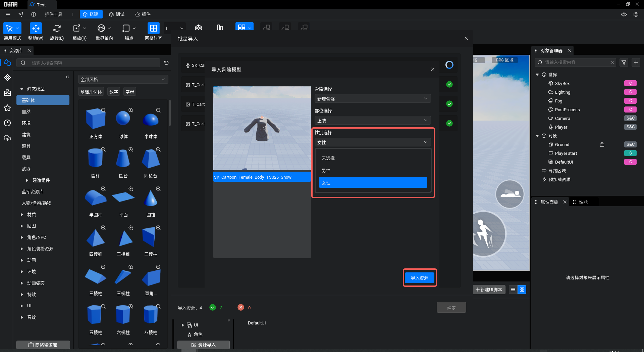This screenshot has height=352, width=644.
Task: Click the 确定 confirm button
Action: click(x=451, y=307)
